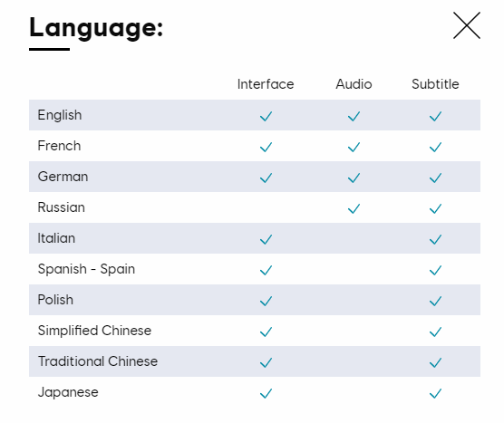Click the German subtitle checkmark
The width and height of the screenshot is (504, 423).
coord(435,178)
